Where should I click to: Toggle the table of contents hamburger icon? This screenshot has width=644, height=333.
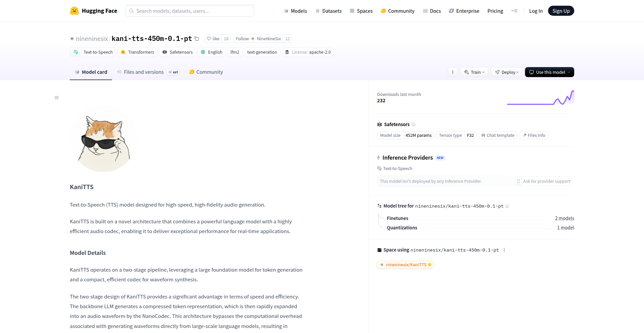tap(57, 98)
